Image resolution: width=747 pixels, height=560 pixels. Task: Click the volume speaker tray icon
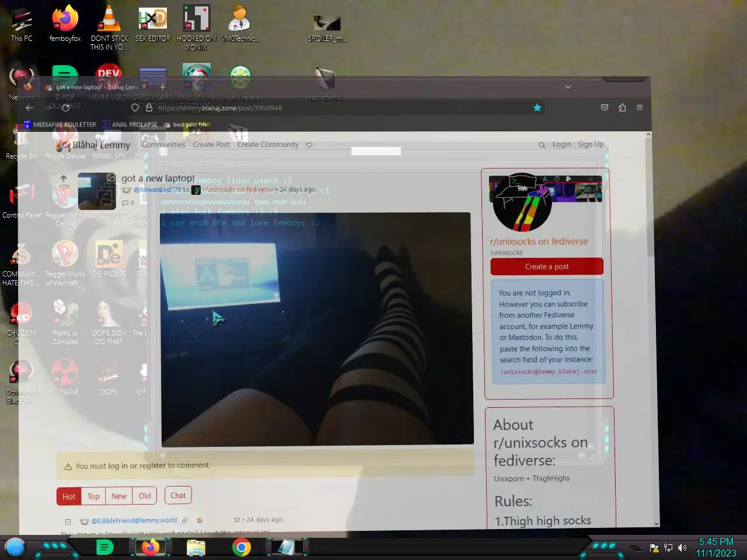pyautogui.click(x=682, y=548)
